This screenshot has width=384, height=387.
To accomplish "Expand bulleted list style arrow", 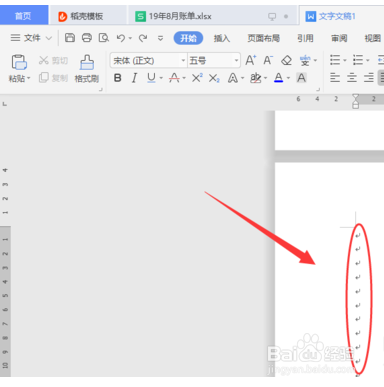I will click(345, 61).
